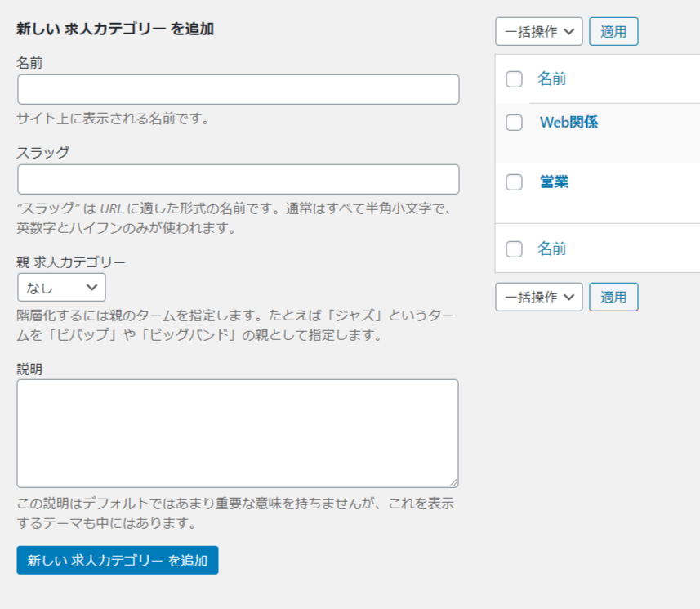Toggle the select-all checkbox in table header
The image size is (700, 609).
coord(514,79)
